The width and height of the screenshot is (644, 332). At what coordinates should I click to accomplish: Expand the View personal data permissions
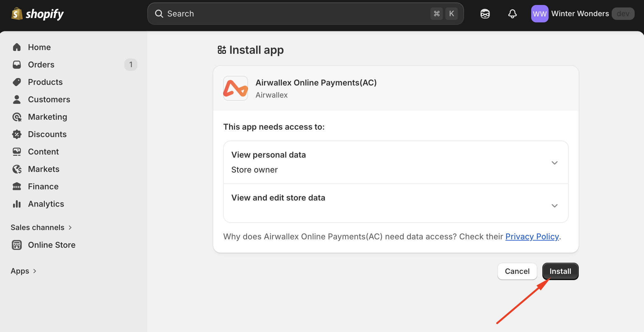pos(554,163)
